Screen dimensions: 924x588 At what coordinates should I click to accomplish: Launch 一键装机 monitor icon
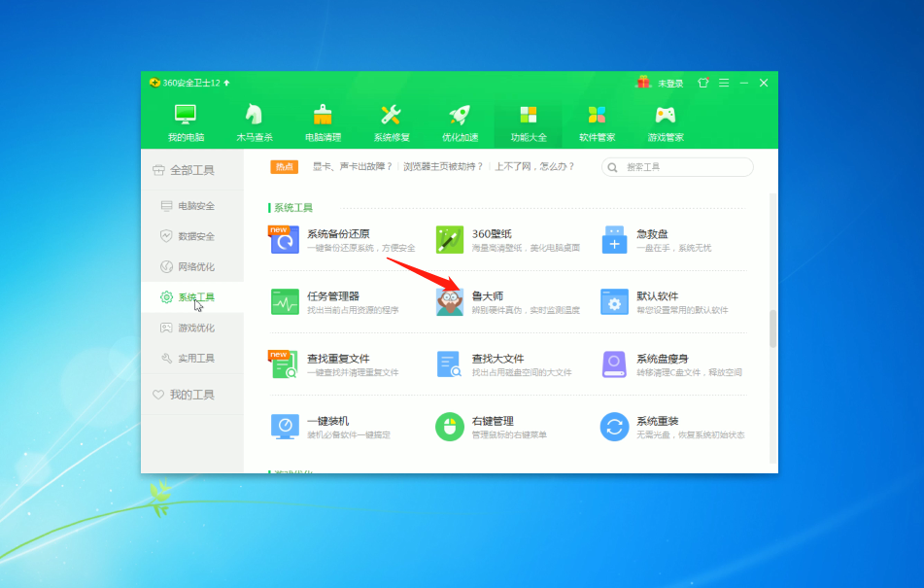pos(285,427)
